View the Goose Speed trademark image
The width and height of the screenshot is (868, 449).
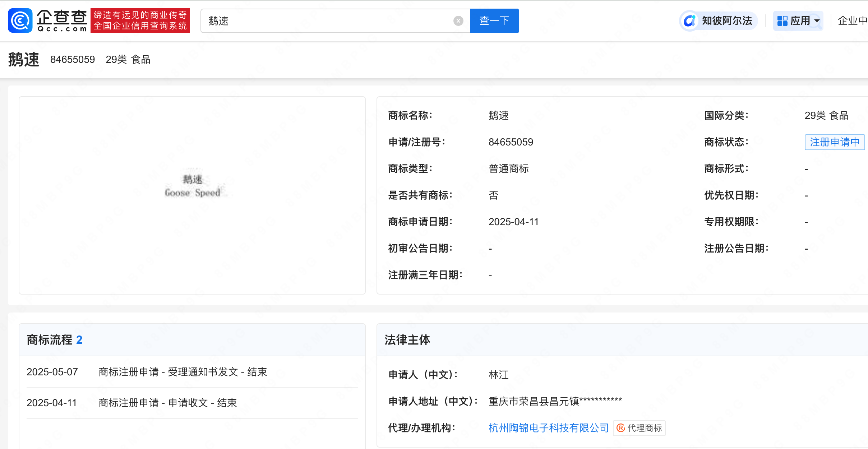(193, 187)
